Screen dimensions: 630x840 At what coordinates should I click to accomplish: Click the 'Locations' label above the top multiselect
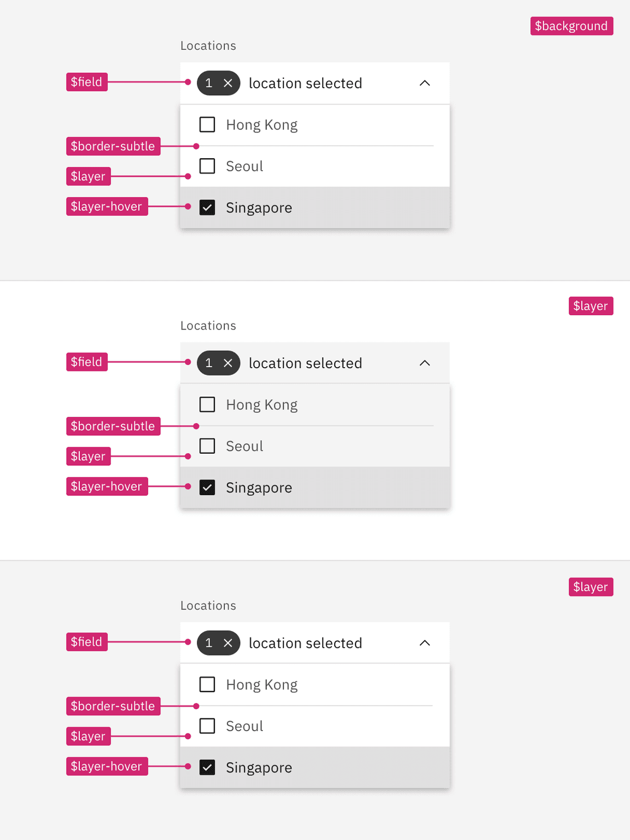pos(208,45)
